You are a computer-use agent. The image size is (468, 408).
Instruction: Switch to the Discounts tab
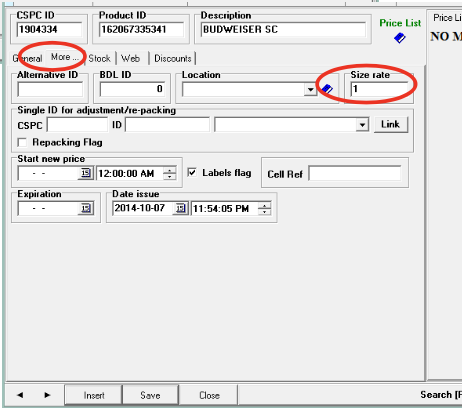pyautogui.click(x=173, y=59)
